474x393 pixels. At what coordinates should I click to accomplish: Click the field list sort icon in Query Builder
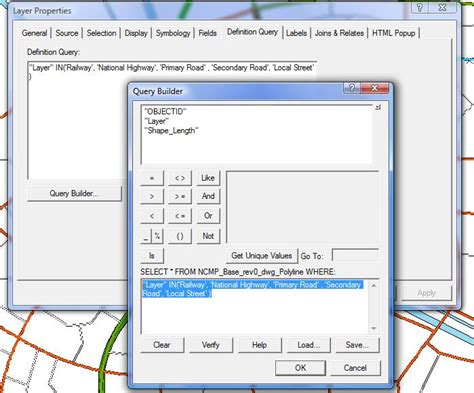(378, 107)
